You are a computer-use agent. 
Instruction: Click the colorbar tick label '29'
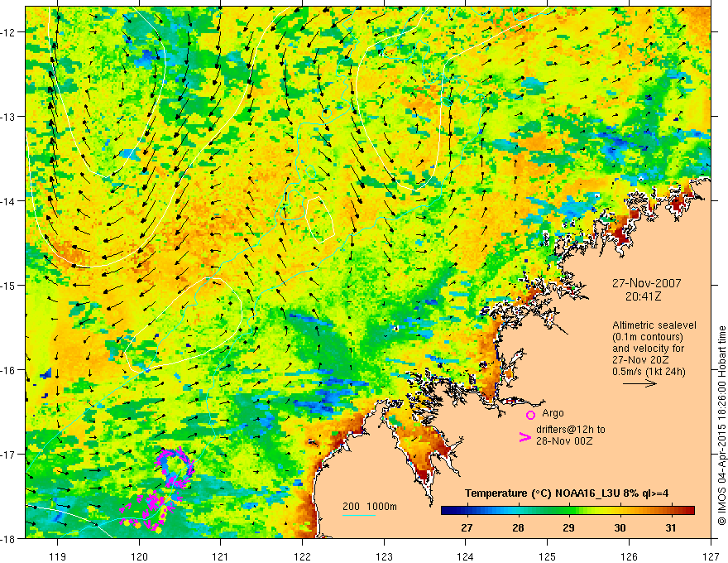[569, 527]
